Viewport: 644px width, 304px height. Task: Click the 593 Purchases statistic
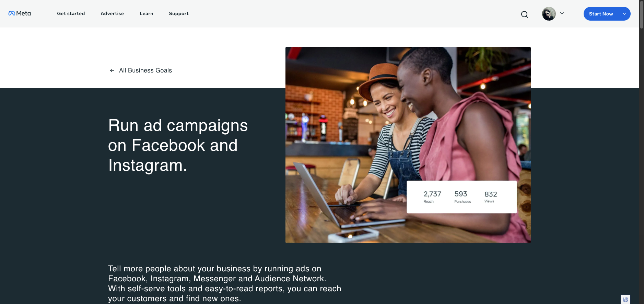click(462, 197)
